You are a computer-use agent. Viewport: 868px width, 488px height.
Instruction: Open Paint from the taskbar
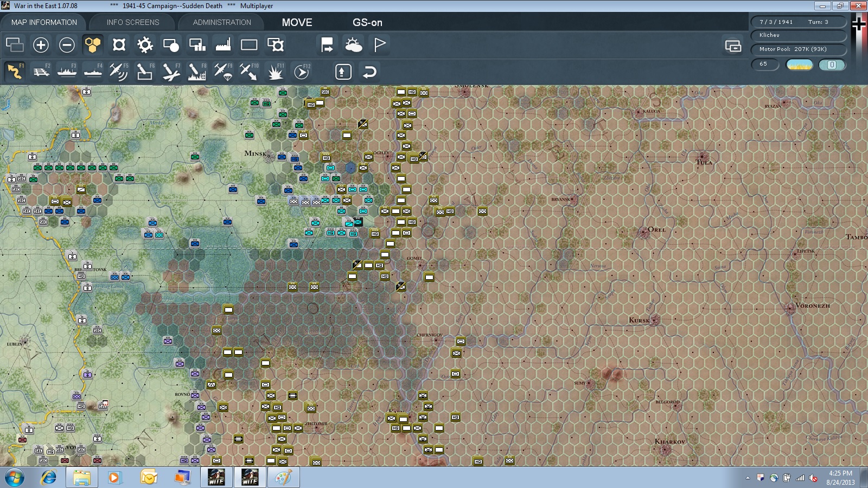point(283,478)
